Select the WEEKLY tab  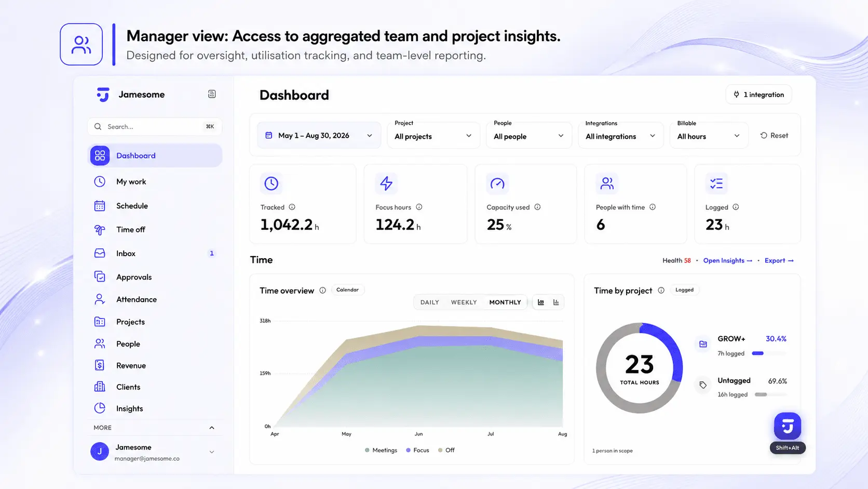(464, 302)
